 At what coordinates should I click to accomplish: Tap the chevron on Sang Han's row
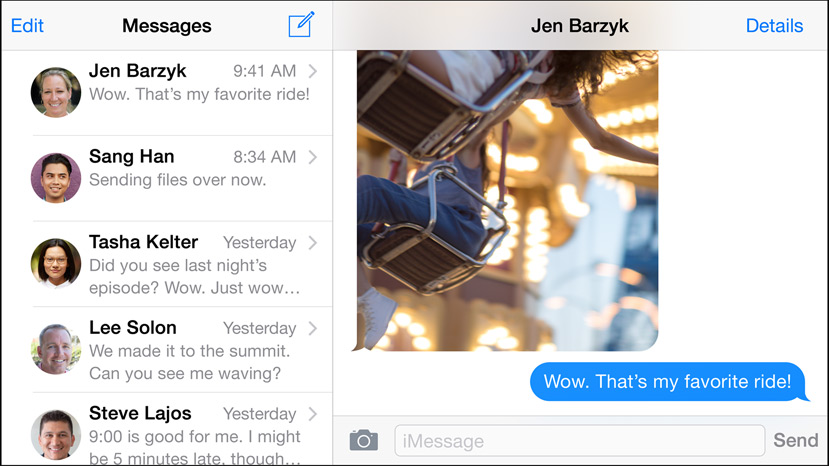coord(313,157)
